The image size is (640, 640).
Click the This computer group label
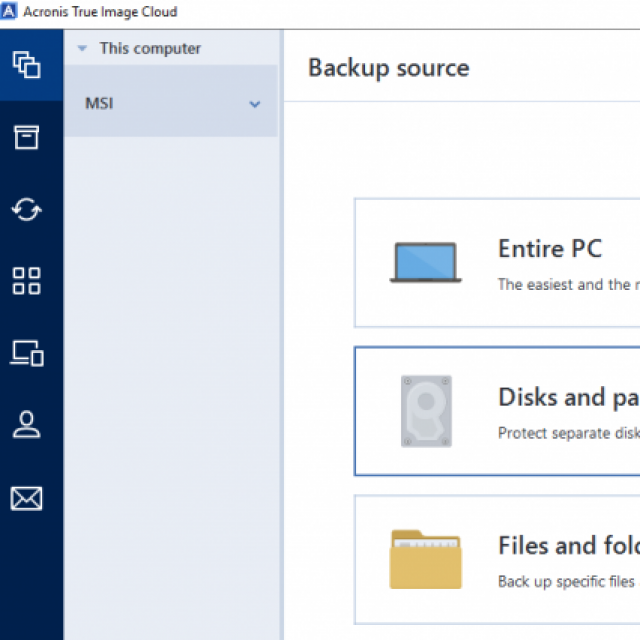coord(150,48)
